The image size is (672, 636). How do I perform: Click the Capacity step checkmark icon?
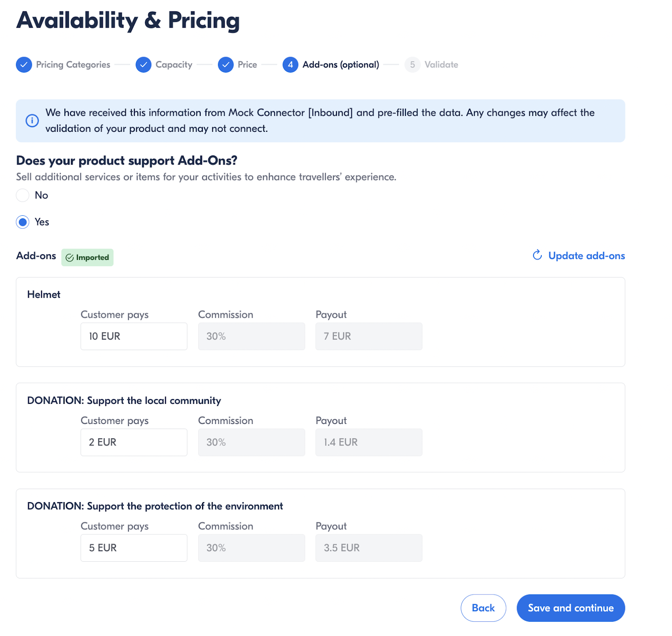pos(144,65)
